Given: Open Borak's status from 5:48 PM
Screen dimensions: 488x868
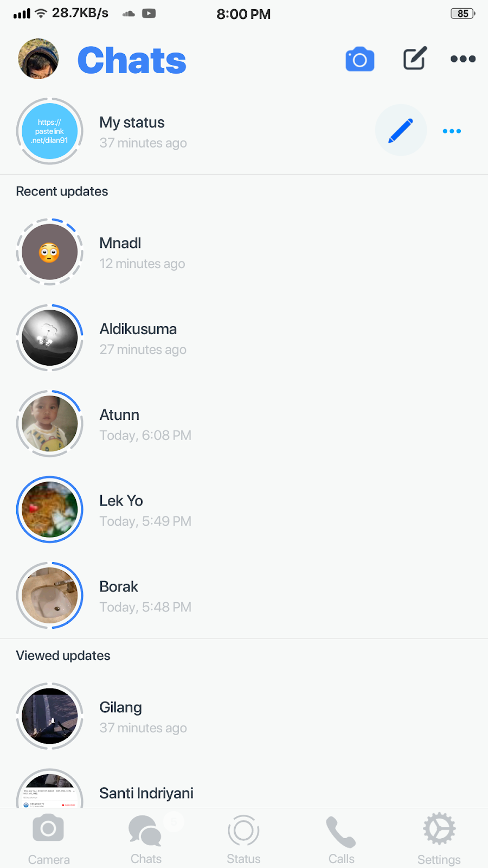Looking at the screenshot, I should (x=244, y=596).
